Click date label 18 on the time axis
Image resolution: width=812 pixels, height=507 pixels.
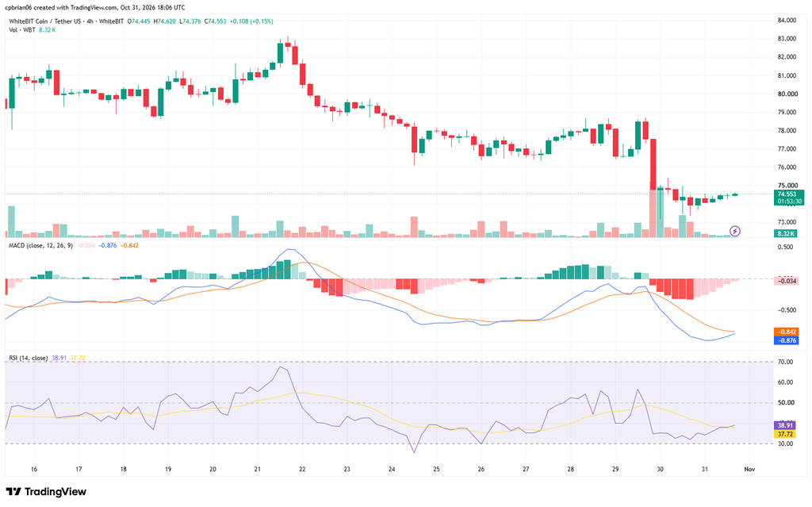[x=123, y=469]
